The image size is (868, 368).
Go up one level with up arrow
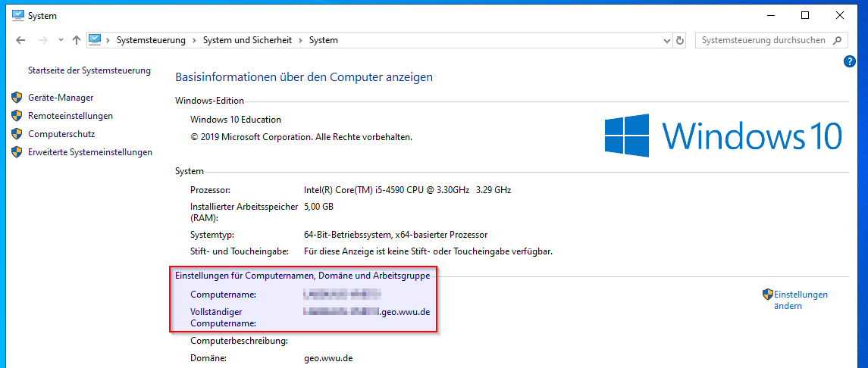[x=76, y=40]
